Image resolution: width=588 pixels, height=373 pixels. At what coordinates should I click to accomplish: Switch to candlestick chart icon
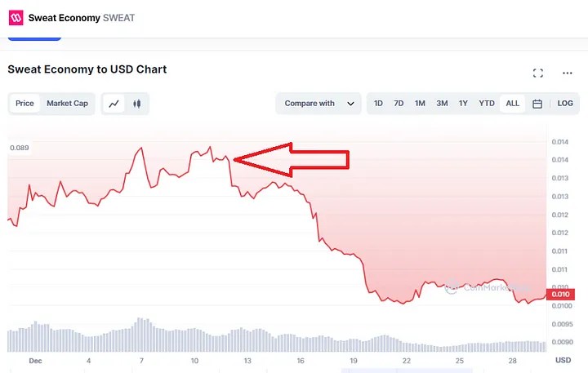[x=137, y=104]
